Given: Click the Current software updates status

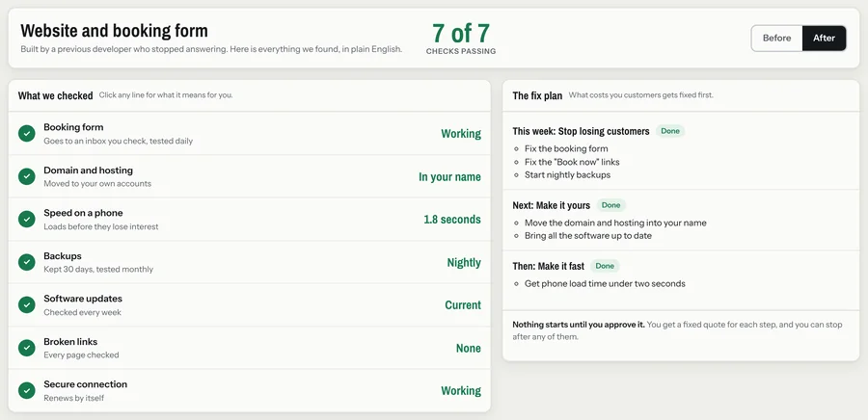Looking at the screenshot, I should (463, 305).
